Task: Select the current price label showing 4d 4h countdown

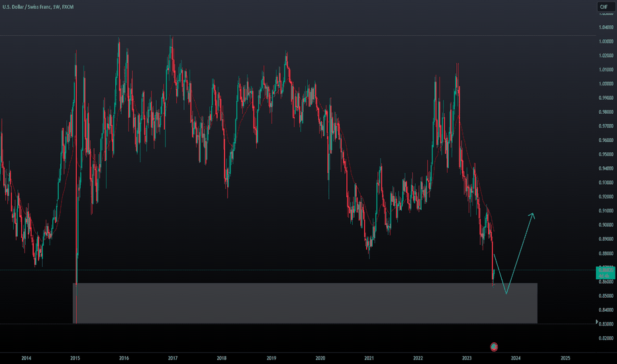Action: point(606,272)
